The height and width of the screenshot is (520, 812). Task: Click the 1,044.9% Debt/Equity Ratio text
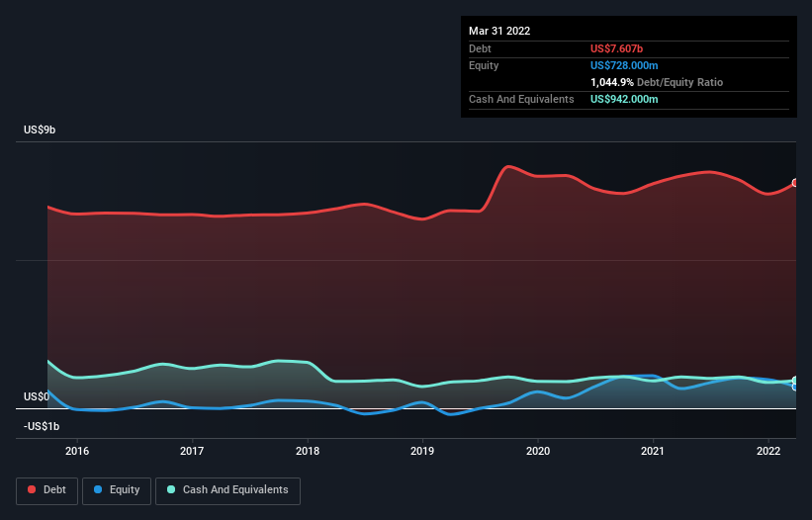[657, 82]
